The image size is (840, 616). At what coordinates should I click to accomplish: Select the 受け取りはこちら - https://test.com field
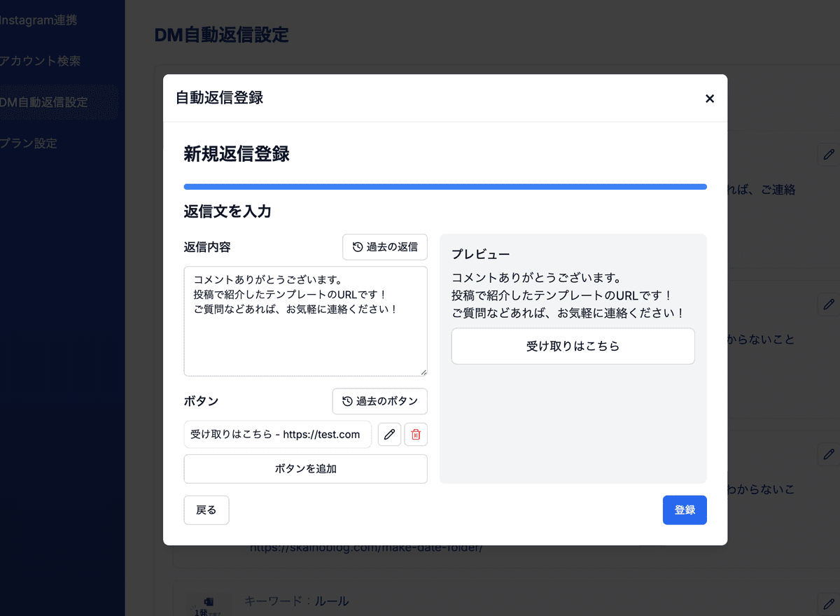tap(278, 435)
